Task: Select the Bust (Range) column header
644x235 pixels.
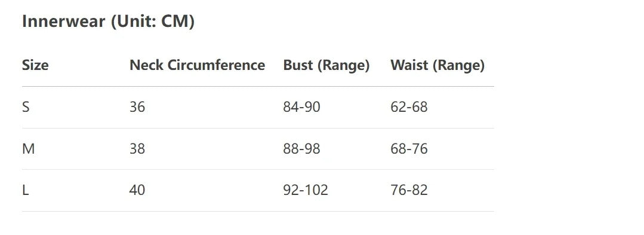Action: pos(326,65)
